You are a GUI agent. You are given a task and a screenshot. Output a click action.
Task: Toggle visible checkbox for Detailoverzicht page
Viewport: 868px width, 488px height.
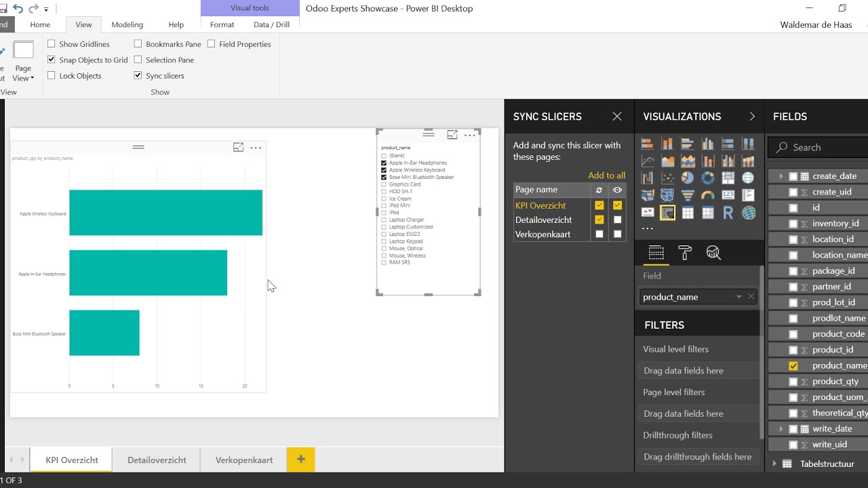coord(618,220)
